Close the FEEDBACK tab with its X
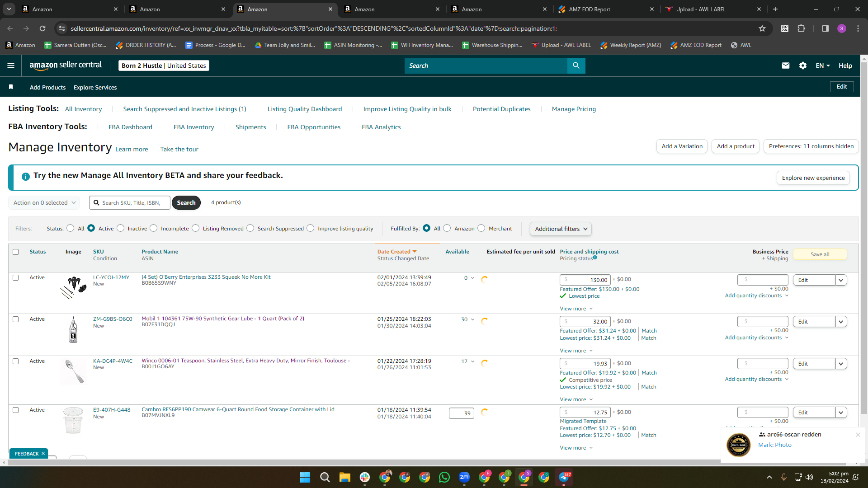The height and width of the screenshot is (488, 868). 43,454
